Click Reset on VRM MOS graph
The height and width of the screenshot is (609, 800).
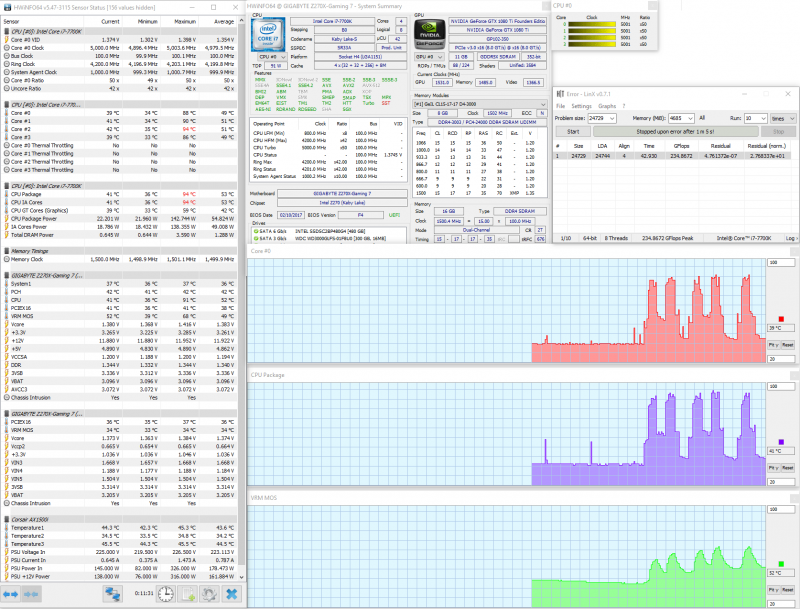(788, 590)
